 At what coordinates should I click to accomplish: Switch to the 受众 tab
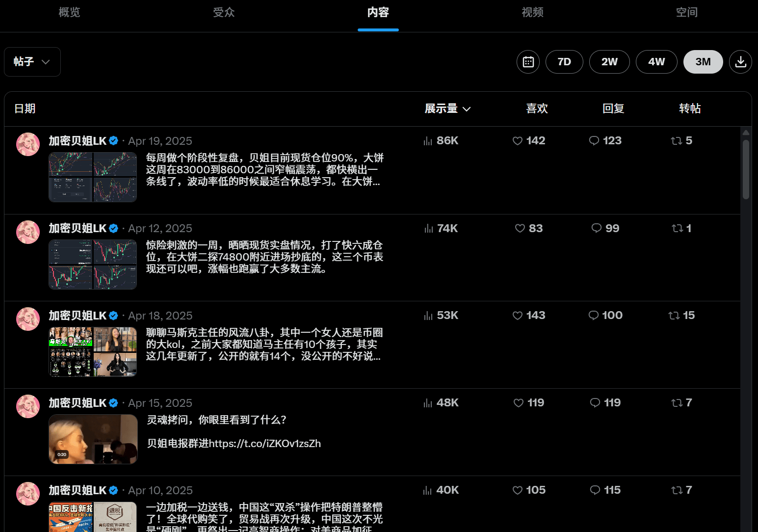tap(224, 12)
